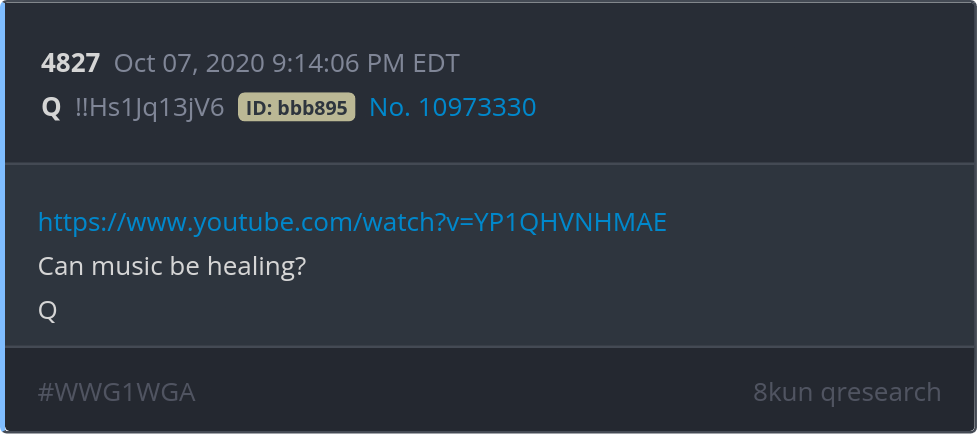Click the Q author name in header

[51, 108]
